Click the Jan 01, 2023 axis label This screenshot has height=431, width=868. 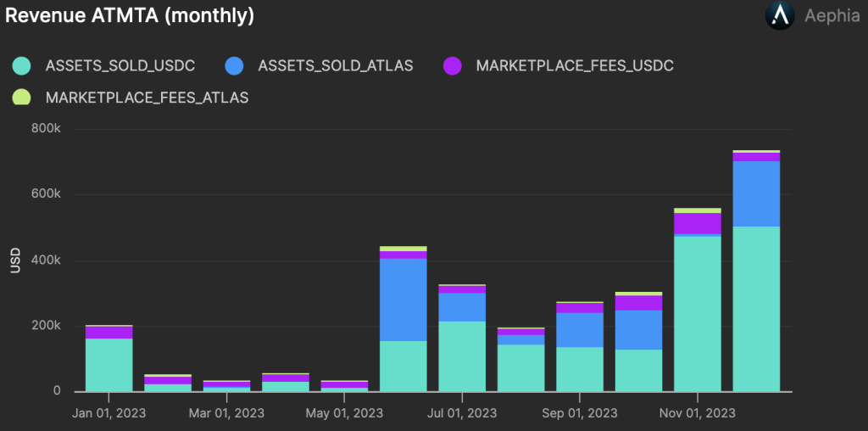(x=108, y=413)
